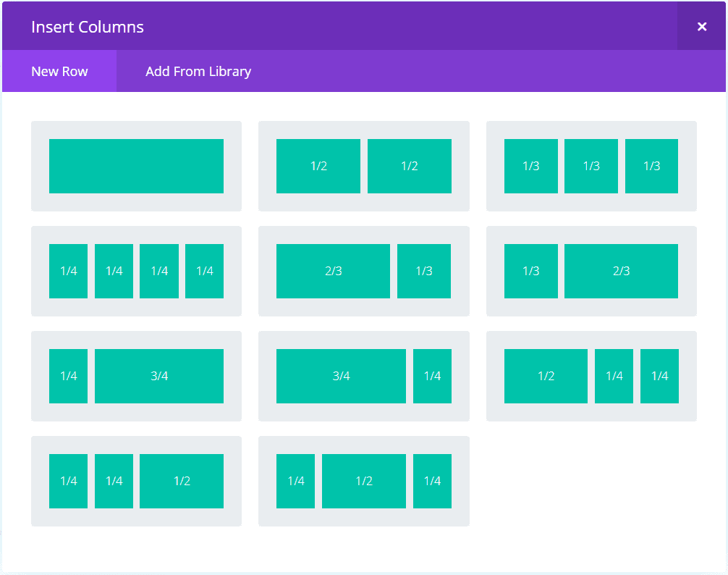Pick the 1/4 + 1/2 + 1/4 layout

click(363, 481)
